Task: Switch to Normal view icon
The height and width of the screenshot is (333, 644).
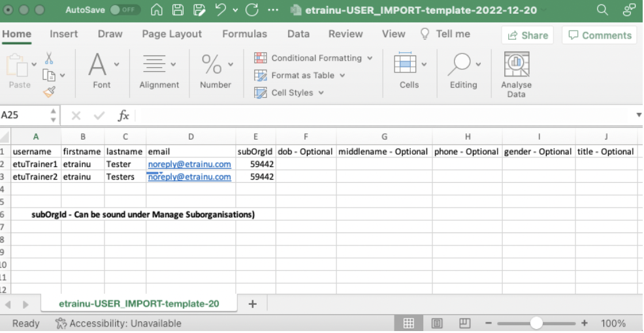Action: [408, 323]
